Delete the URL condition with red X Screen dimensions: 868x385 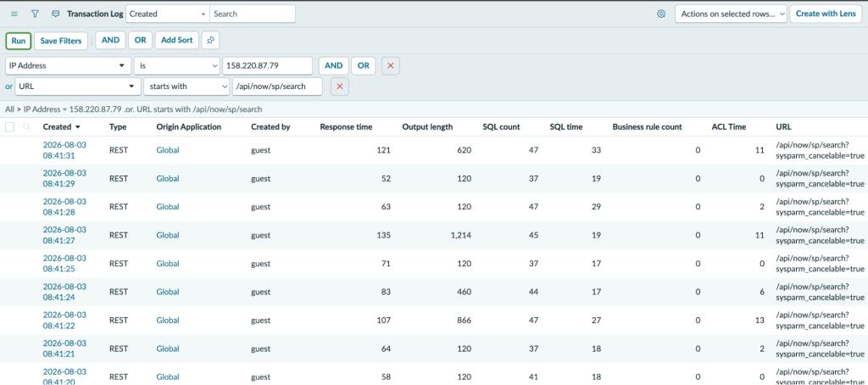(x=340, y=86)
